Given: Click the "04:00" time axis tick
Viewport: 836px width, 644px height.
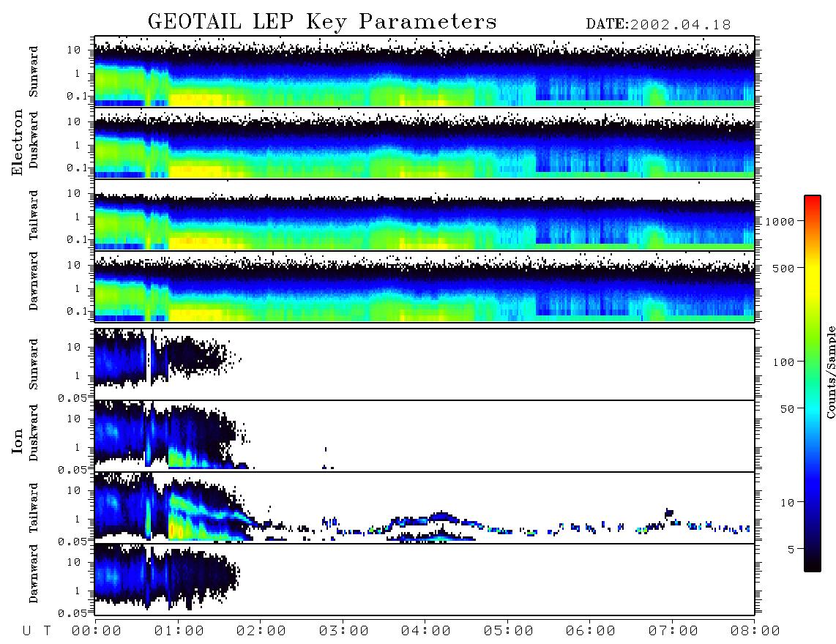Looking at the screenshot, I should (x=426, y=632).
